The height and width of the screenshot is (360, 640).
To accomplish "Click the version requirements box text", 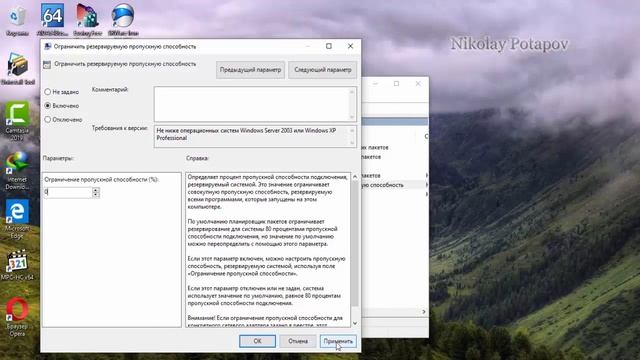I will [x=247, y=134].
